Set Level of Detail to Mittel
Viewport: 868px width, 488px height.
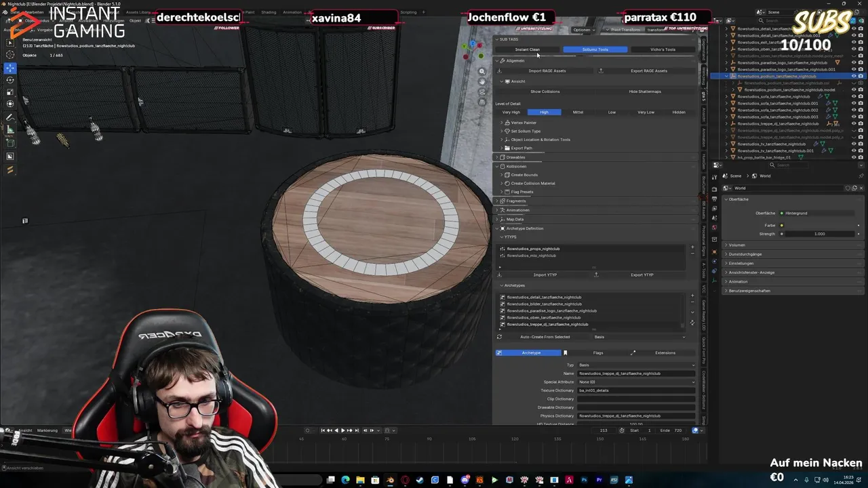tap(578, 112)
